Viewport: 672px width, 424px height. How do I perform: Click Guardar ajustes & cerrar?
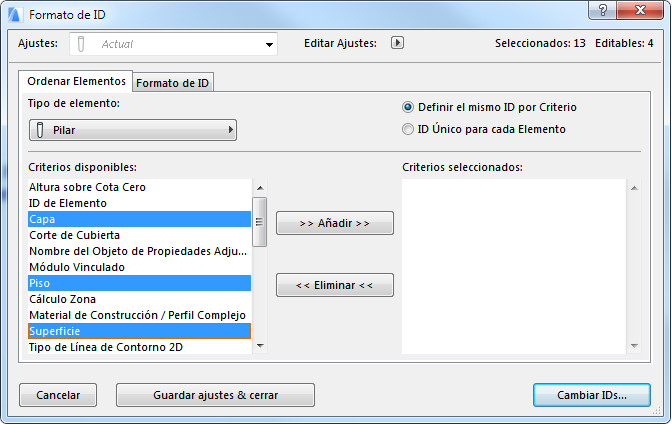coord(215,395)
